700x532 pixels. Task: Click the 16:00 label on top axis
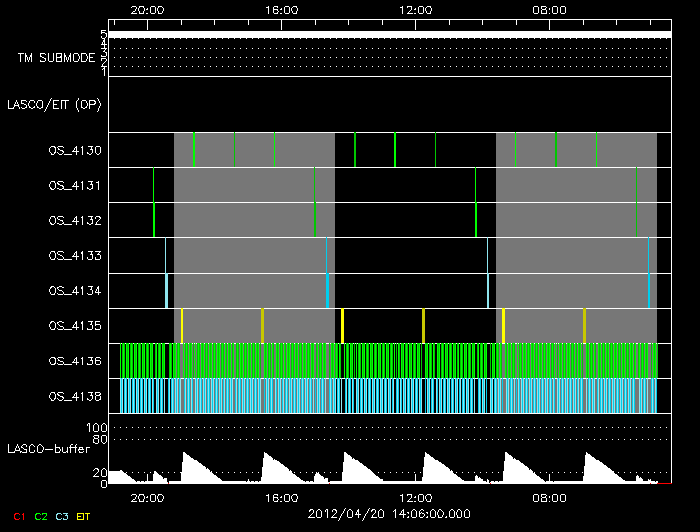pyautogui.click(x=282, y=10)
